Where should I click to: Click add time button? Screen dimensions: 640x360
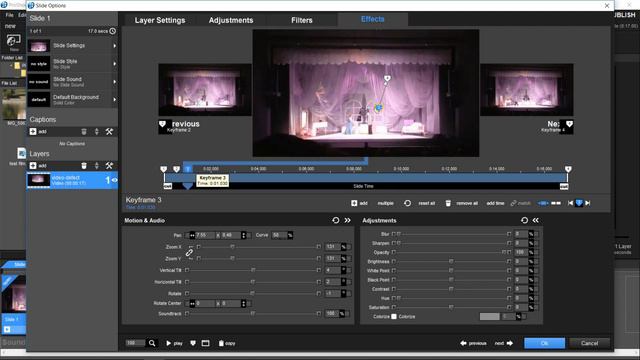click(495, 203)
